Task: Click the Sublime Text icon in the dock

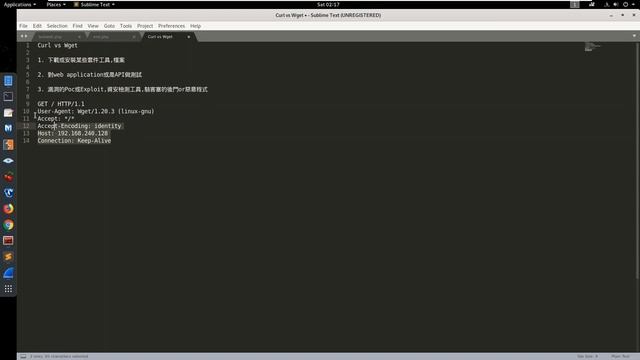Action: tap(8, 257)
